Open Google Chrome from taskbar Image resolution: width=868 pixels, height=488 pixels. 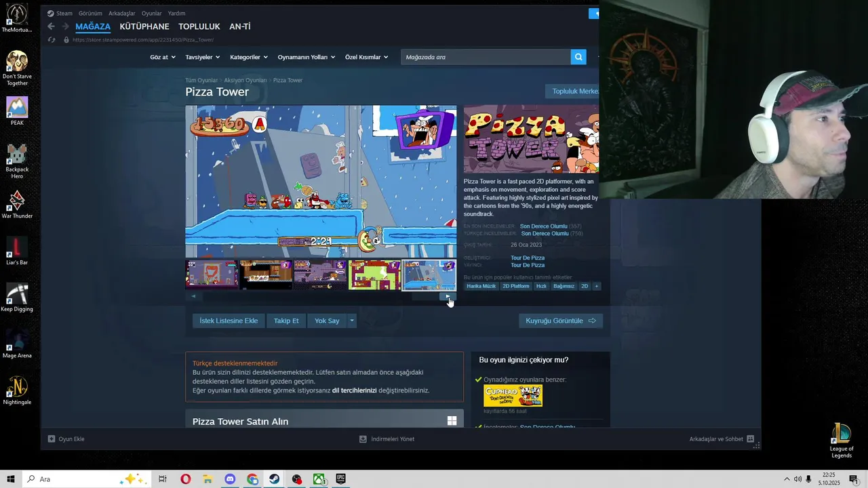click(x=252, y=479)
